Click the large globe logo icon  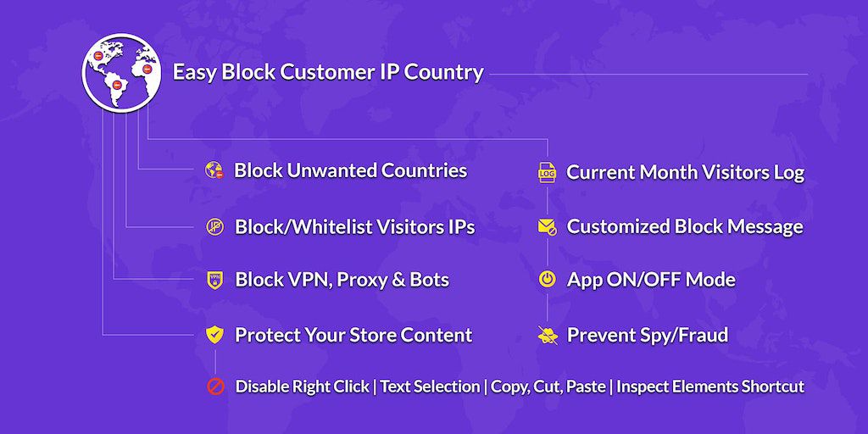click(x=121, y=73)
